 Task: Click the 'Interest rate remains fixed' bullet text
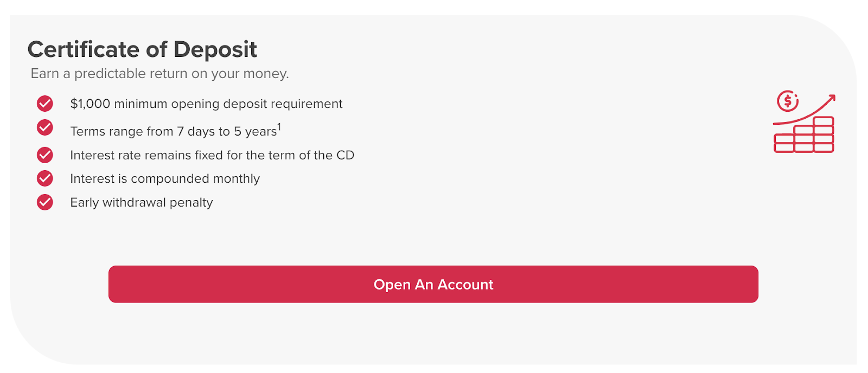coord(212,155)
